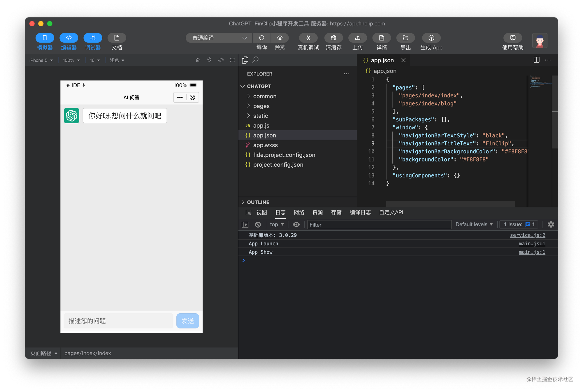Open the 普通编译 compile mode dropdown
This screenshot has width=583, height=392.
[x=219, y=38]
